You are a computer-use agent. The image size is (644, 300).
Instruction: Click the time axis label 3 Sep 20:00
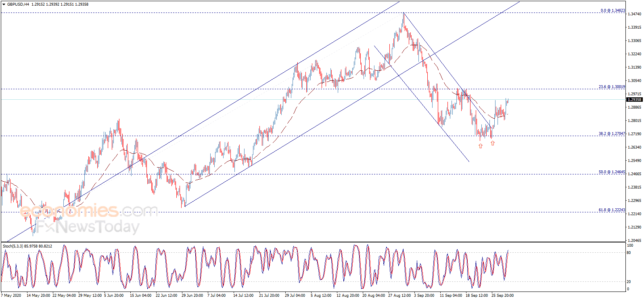(424, 296)
